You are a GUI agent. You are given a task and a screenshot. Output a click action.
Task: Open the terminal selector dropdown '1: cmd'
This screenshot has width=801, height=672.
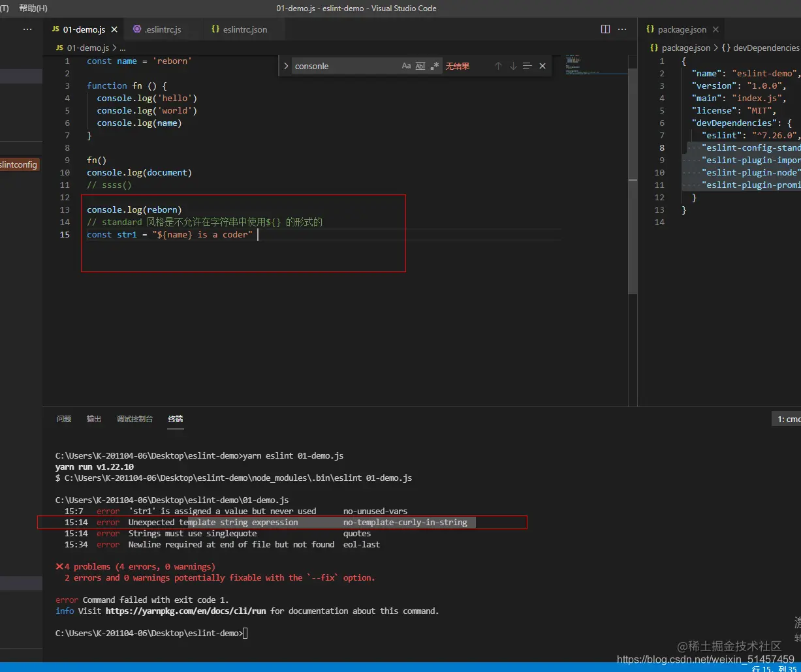[x=787, y=420]
